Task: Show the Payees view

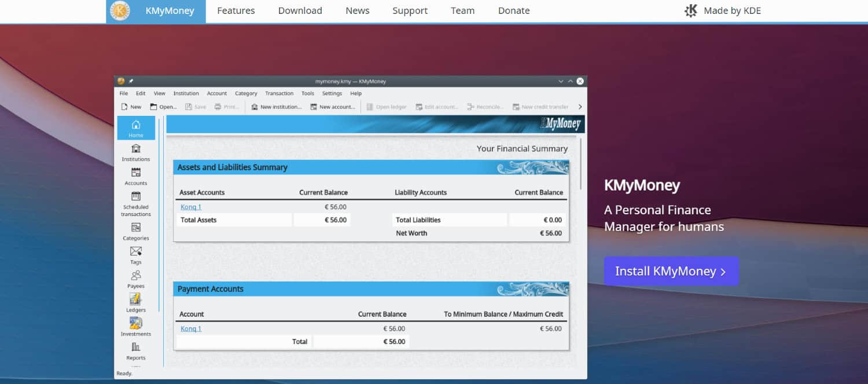Action: [x=135, y=279]
